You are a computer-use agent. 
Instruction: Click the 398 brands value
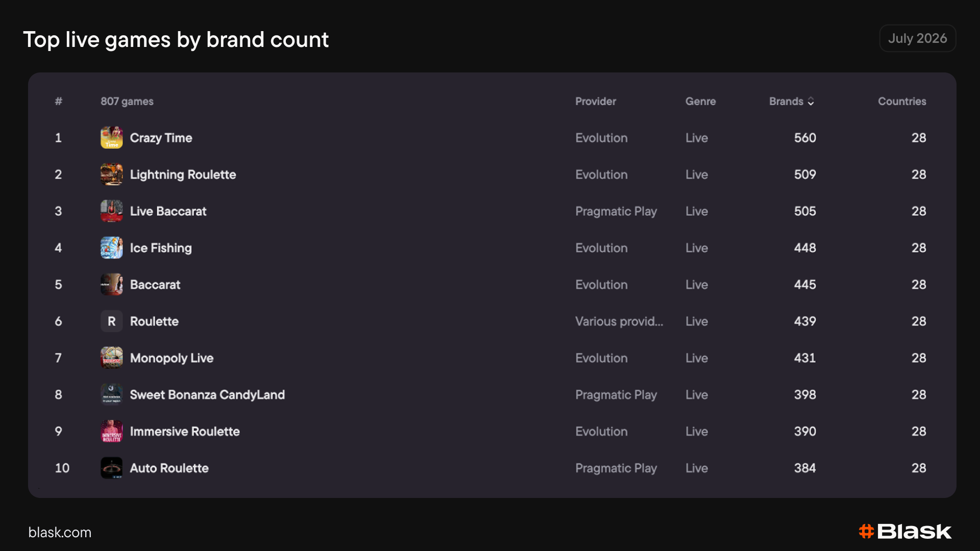click(x=805, y=395)
